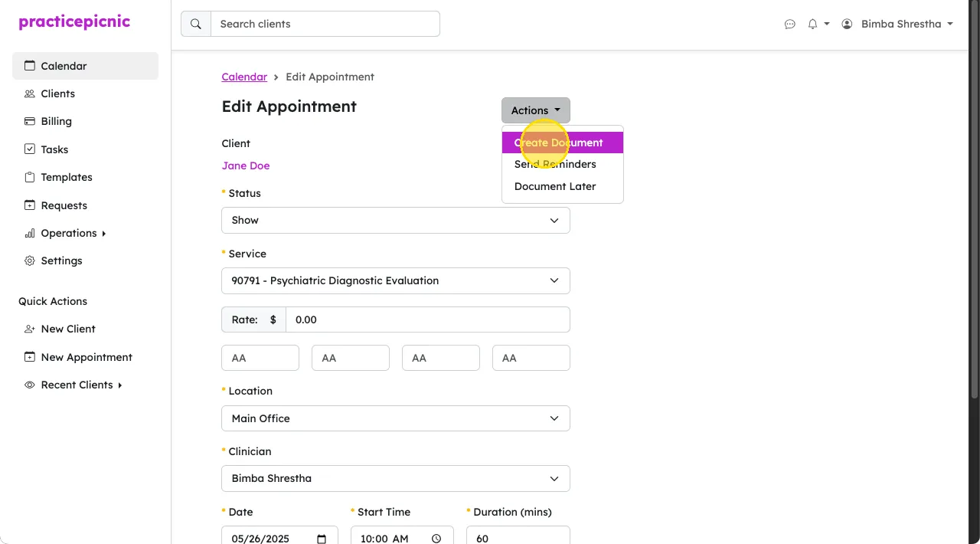
Task: Click the Settings gear icon
Action: coord(30,261)
